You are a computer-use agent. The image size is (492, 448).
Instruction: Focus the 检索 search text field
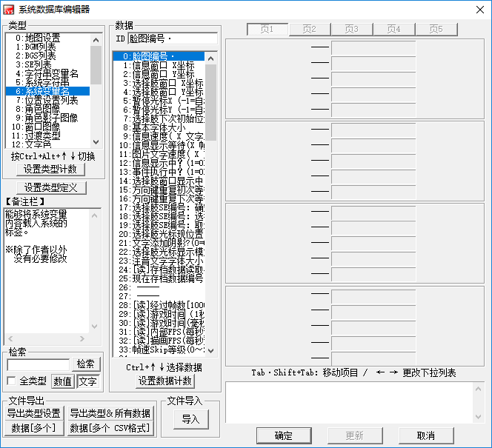39,366
